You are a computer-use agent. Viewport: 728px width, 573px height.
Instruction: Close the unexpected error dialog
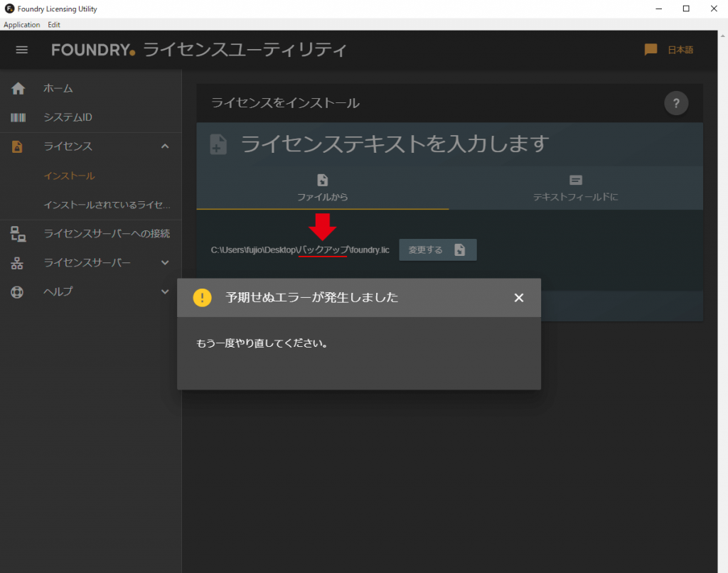point(519,298)
